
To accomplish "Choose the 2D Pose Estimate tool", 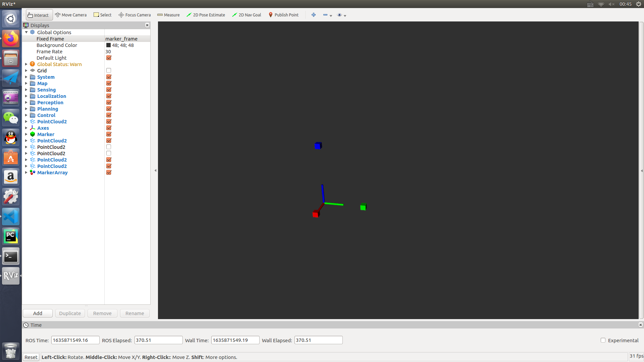I will click(x=206, y=15).
